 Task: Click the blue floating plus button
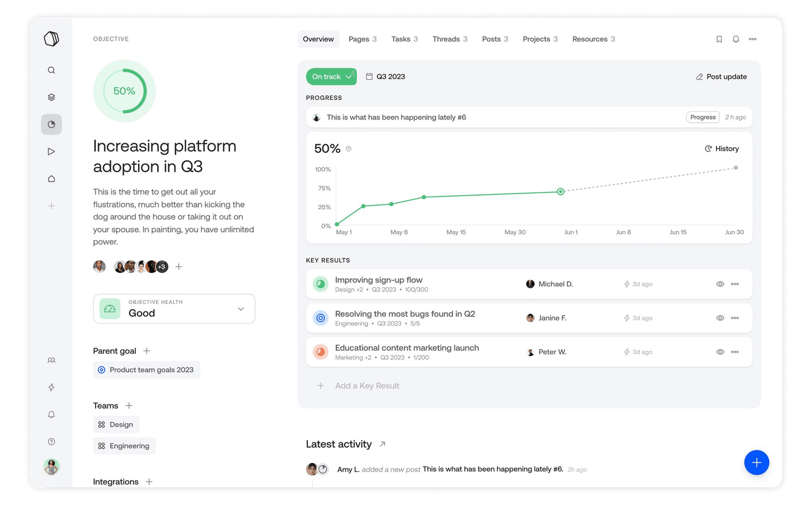pos(757,463)
